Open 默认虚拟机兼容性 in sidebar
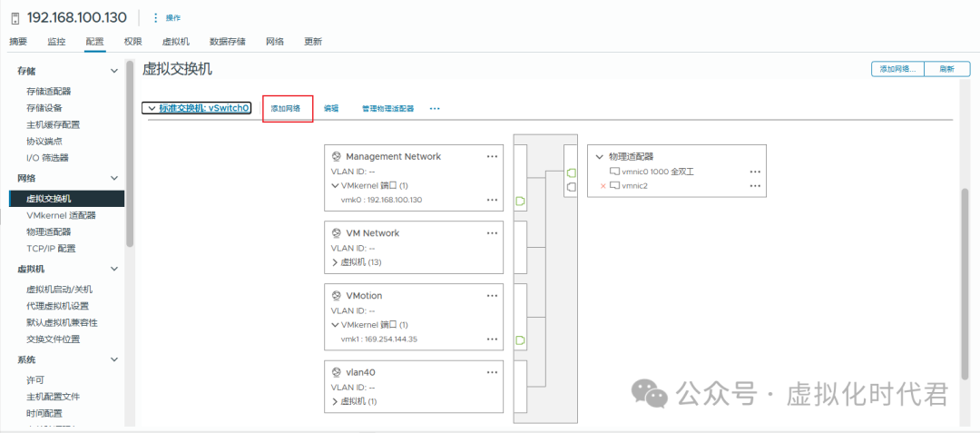Screen dimensions: 980x433 click(x=62, y=323)
